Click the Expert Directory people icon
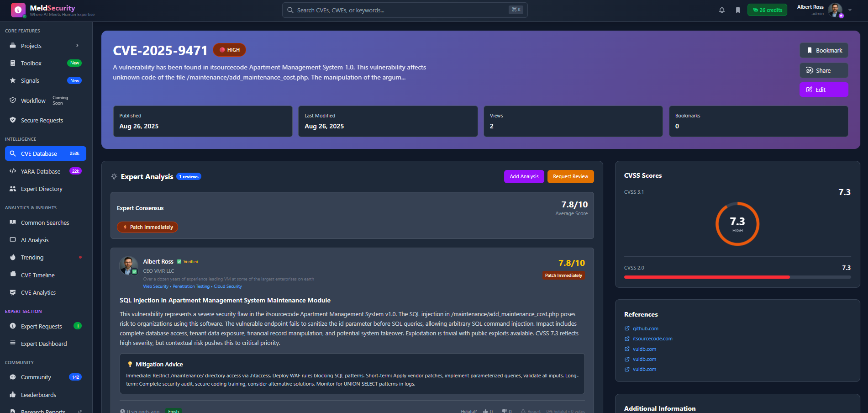This screenshot has width=868, height=413. 13,189
